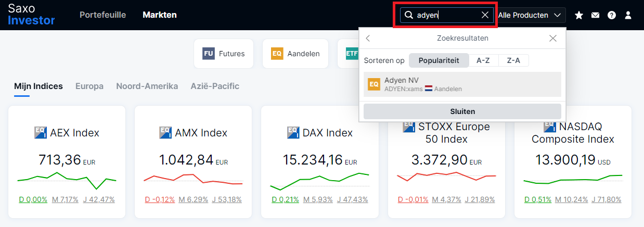644x227 pixels.
Task: Click the DAX value 15.234,16
Action: click(313, 159)
